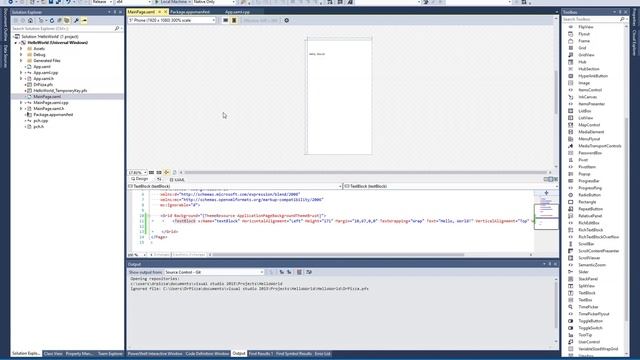The image size is (640, 360).
Task: Open Data Sources side tab
Action: [5, 56]
